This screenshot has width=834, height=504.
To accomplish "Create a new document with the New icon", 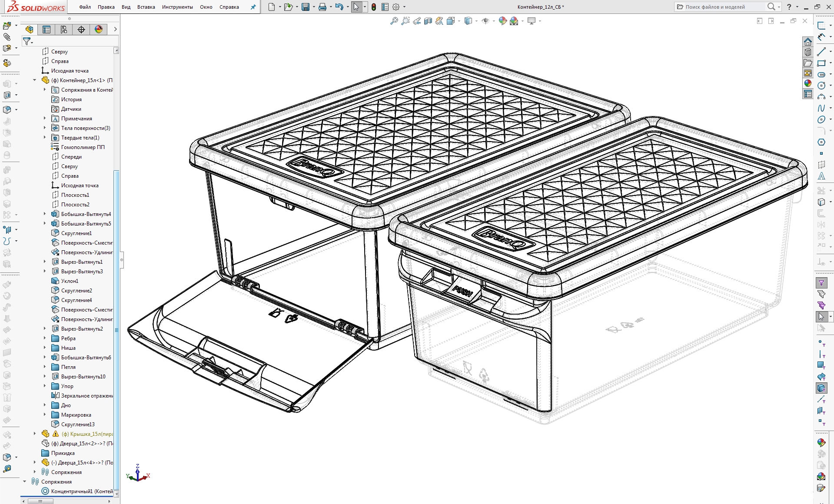I will coord(271,7).
